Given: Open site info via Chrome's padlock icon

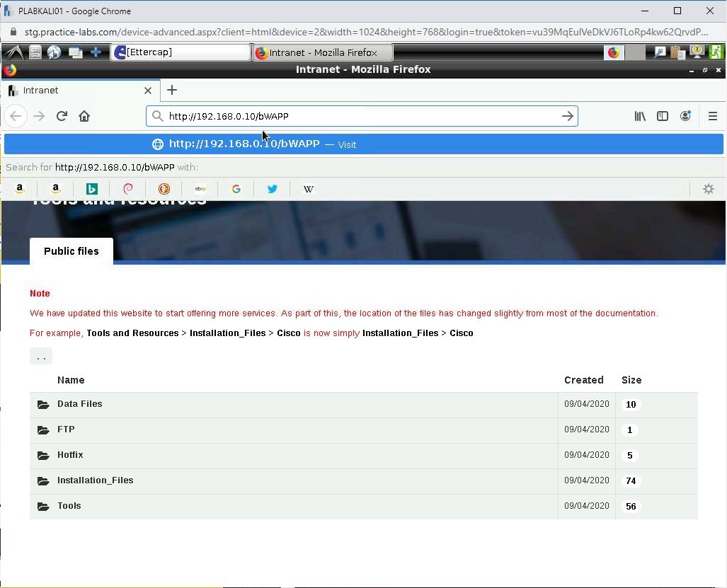Looking at the screenshot, I should click(13, 32).
